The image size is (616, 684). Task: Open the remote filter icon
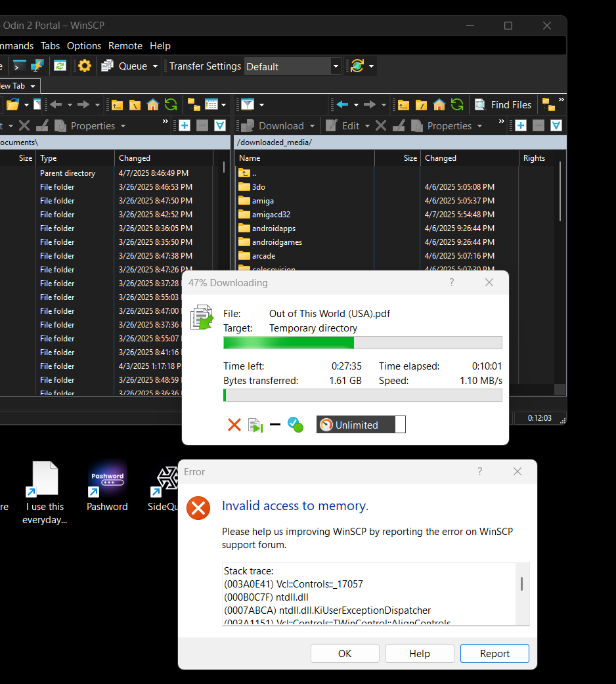point(248,105)
